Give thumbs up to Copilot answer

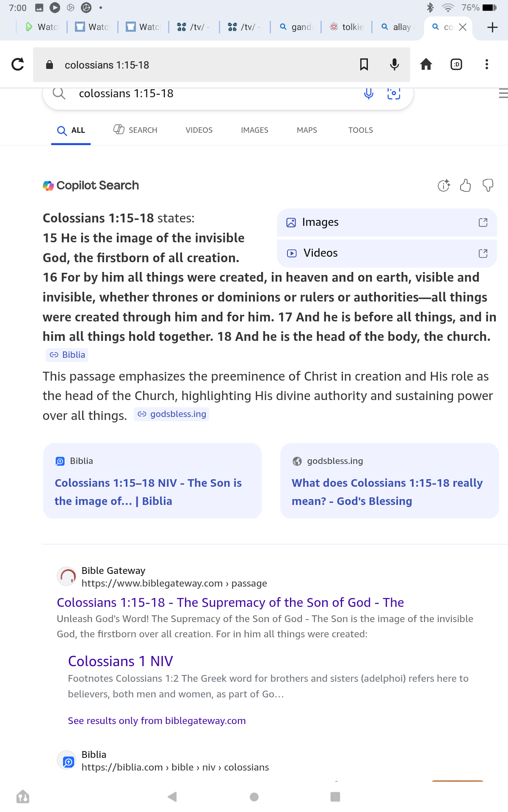[x=465, y=185]
